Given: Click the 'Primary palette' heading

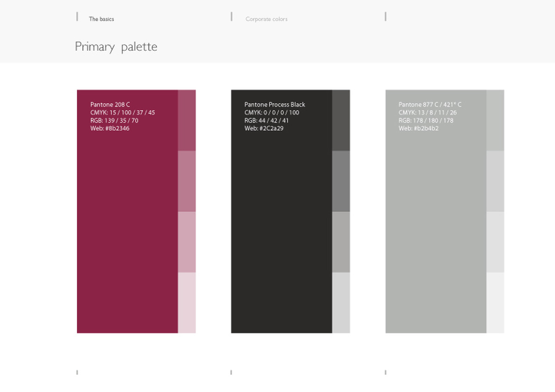Looking at the screenshot, I should [x=116, y=47].
